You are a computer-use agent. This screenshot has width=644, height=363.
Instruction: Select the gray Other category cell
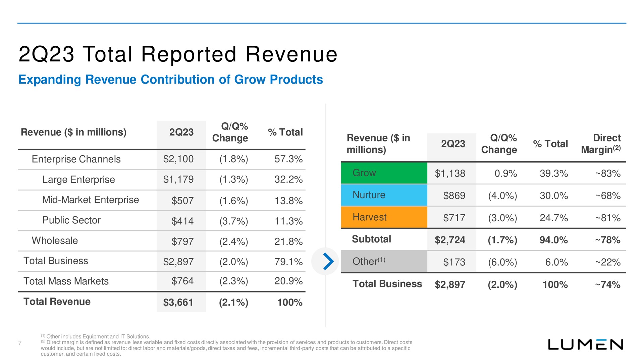coord(384,261)
